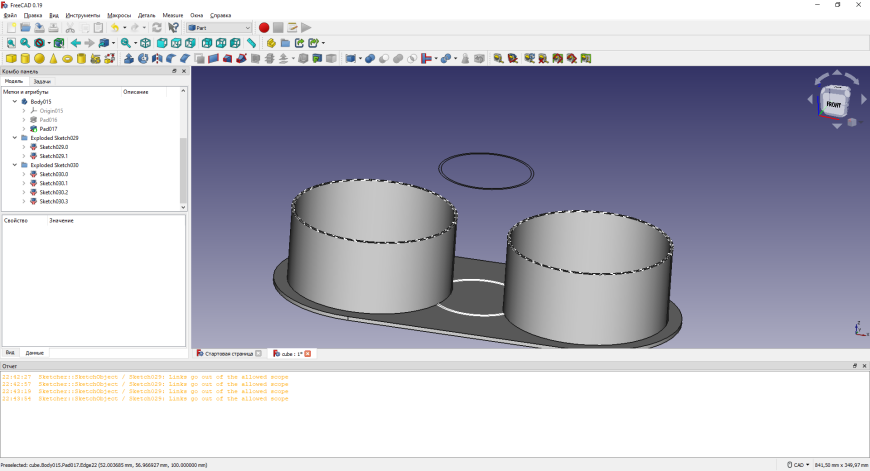The image size is (870, 471).
Task: Create a sphere primitive solid
Action: click(39, 58)
